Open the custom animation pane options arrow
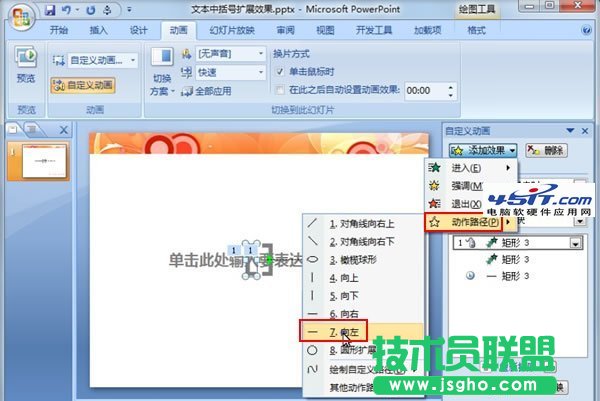The image size is (600, 401). [570, 131]
